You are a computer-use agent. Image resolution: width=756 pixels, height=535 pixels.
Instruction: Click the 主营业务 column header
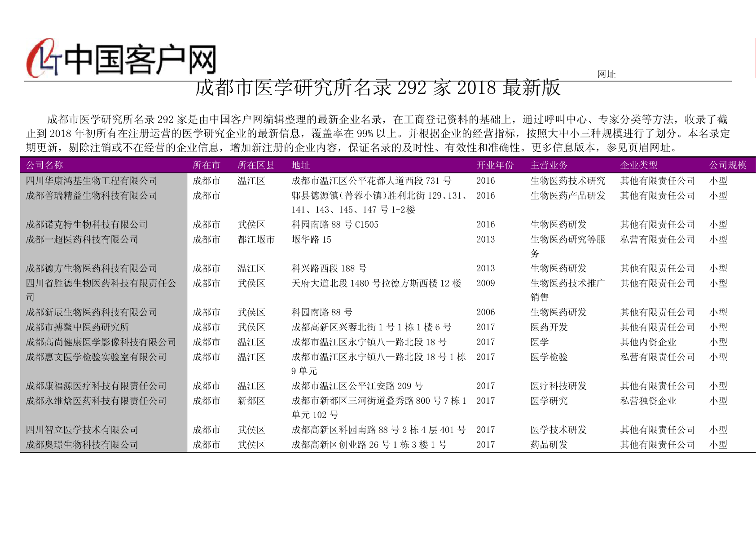click(549, 165)
